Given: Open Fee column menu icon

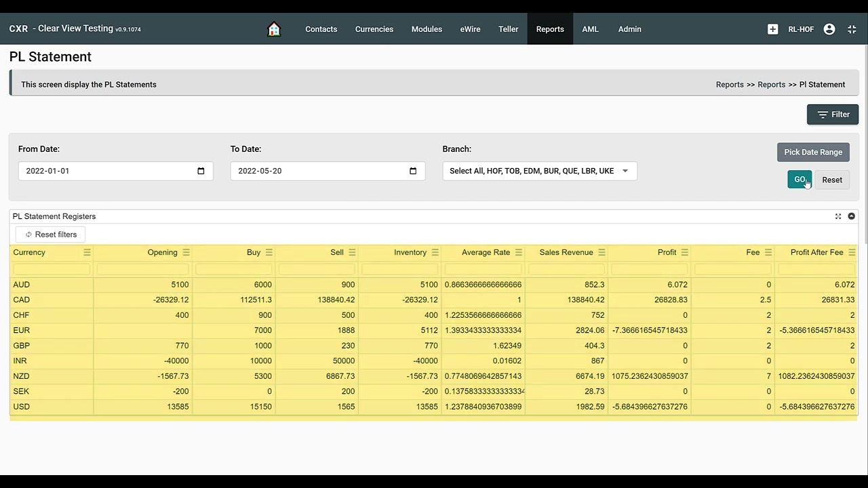Looking at the screenshot, I should (768, 252).
